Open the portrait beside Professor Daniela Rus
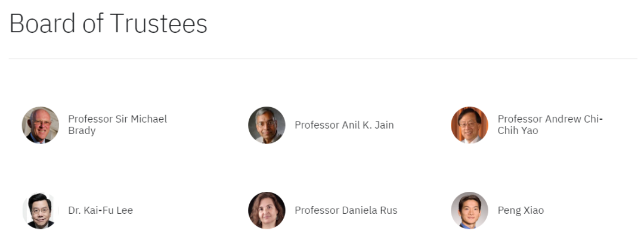This screenshot has width=644, height=246. pos(267,210)
